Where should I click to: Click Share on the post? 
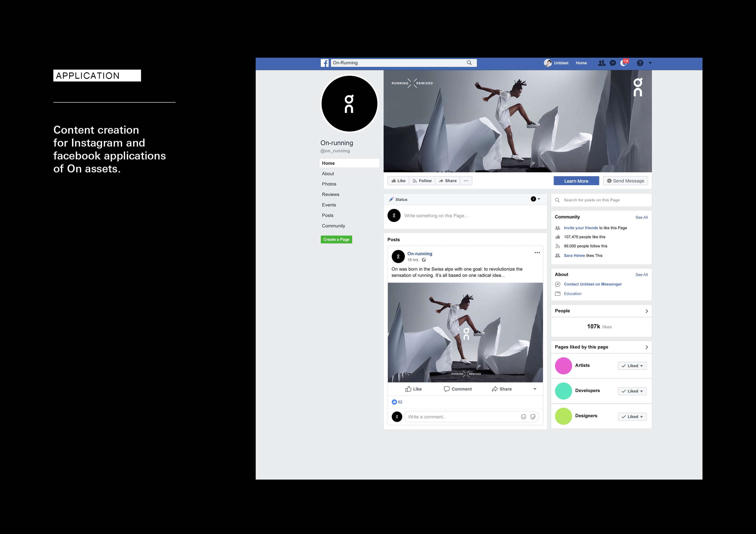click(502, 389)
